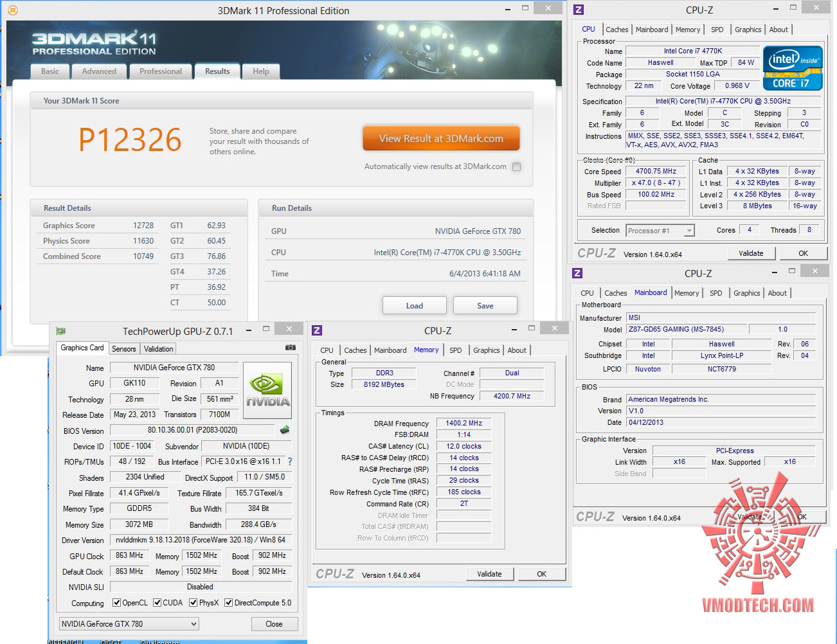Select the Results tab in 3DMark 11
The image size is (837, 644).
[x=217, y=71]
